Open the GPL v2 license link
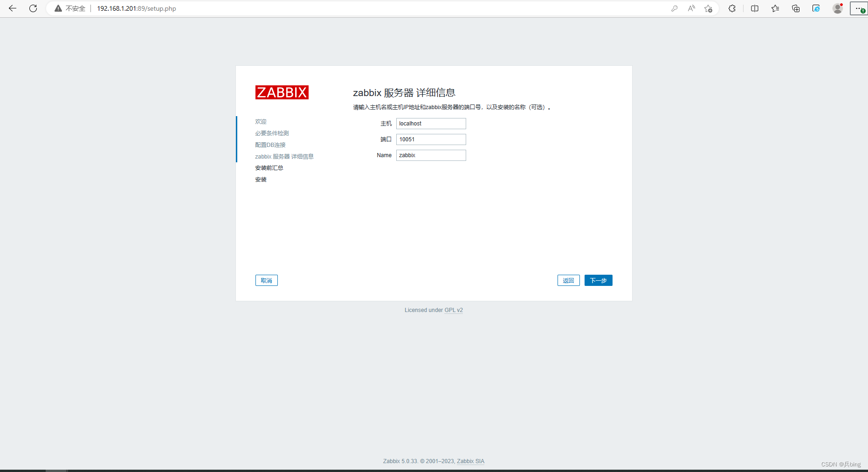 (454, 310)
